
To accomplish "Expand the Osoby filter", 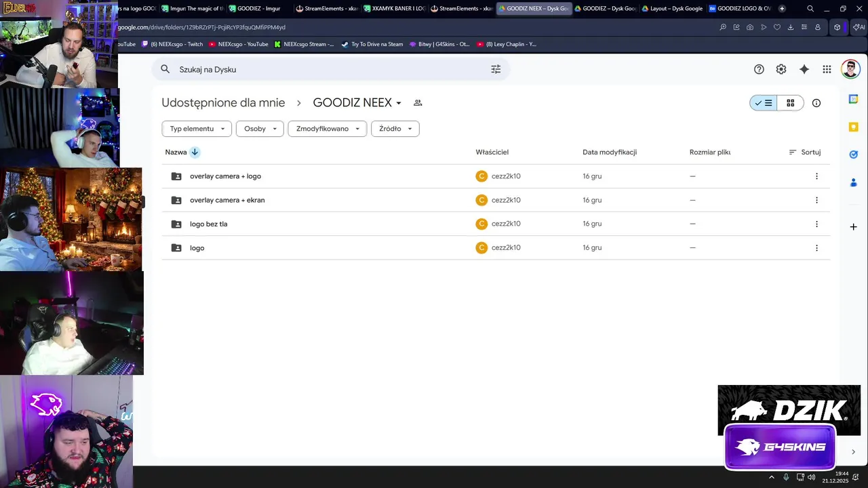I will point(260,129).
